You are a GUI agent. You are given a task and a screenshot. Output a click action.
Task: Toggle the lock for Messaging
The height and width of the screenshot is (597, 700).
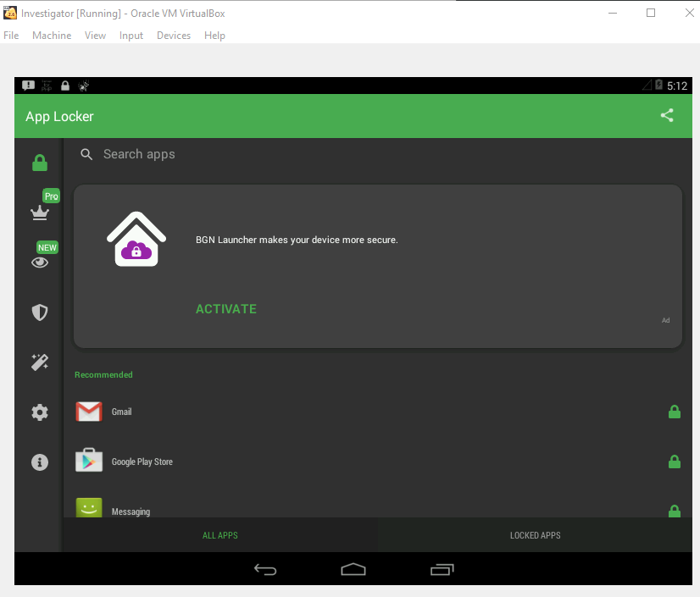click(674, 511)
